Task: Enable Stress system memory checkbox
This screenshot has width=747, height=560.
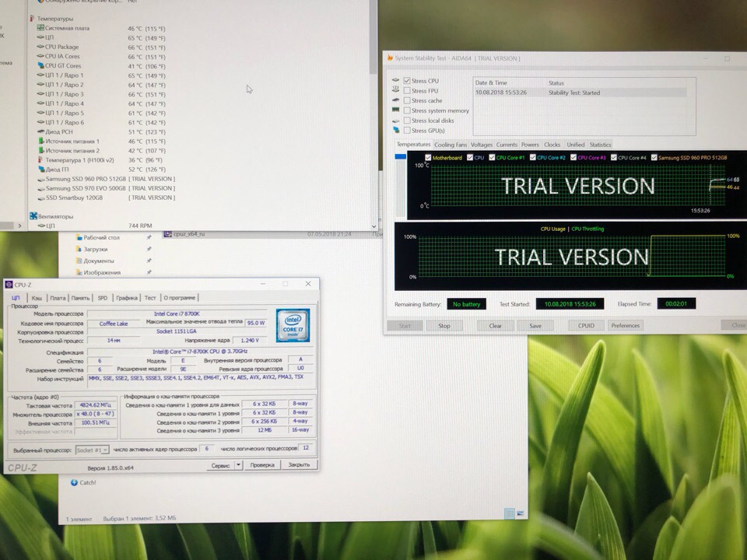Action: coord(407,110)
